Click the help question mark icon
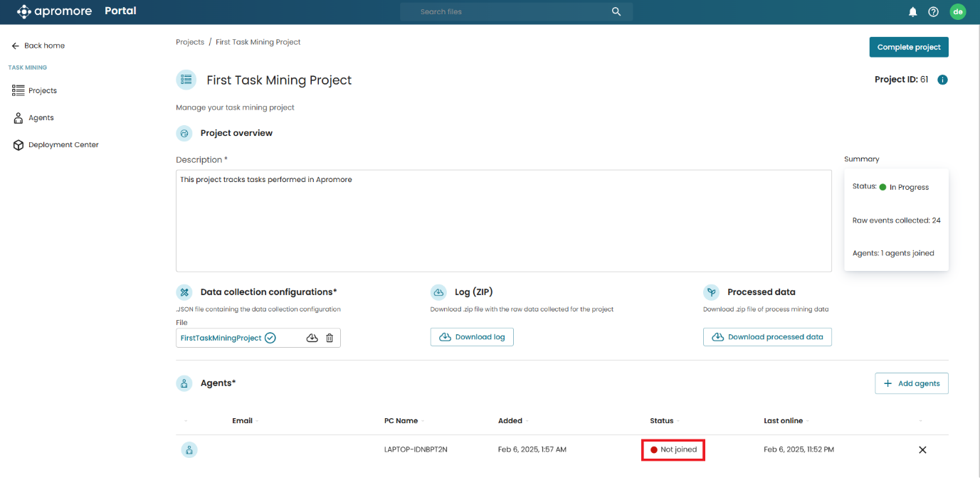 [934, 12]
